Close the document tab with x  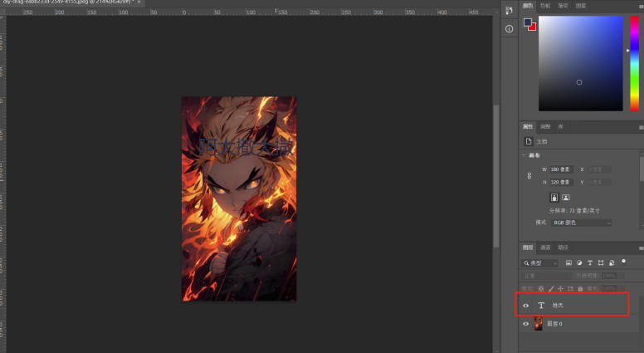139,2
